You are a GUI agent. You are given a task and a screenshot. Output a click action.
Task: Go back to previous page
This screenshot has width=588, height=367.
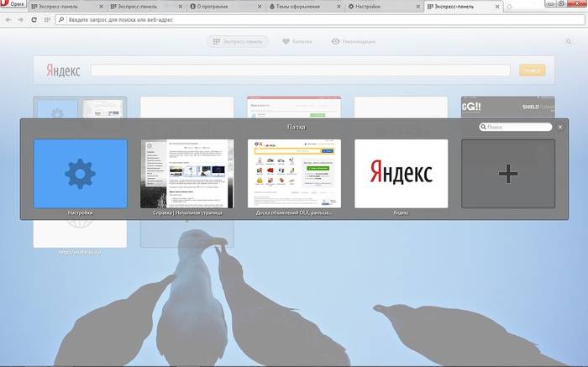[x=8, y=19]
